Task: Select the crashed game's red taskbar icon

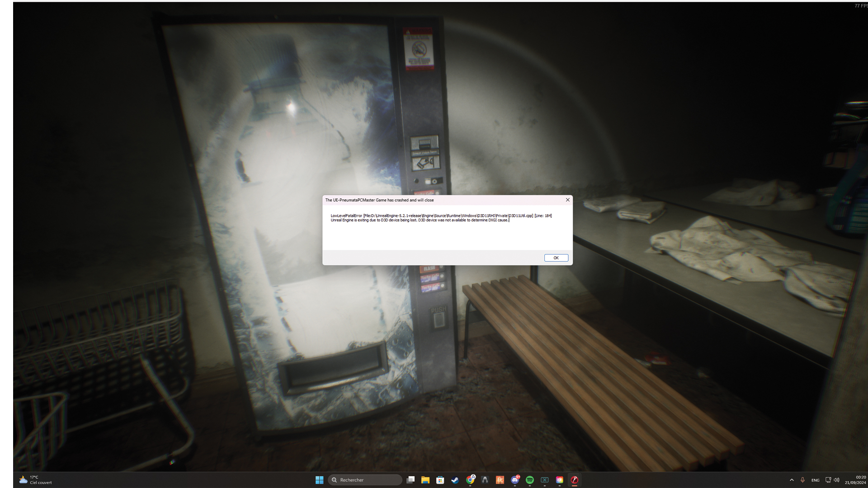Action: [575, 480]
